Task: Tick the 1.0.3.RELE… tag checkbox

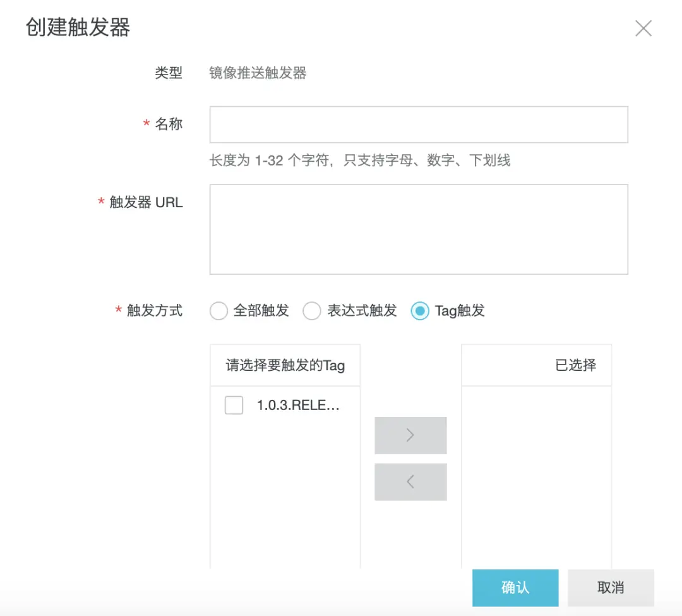Action: [x=234, y=406]
